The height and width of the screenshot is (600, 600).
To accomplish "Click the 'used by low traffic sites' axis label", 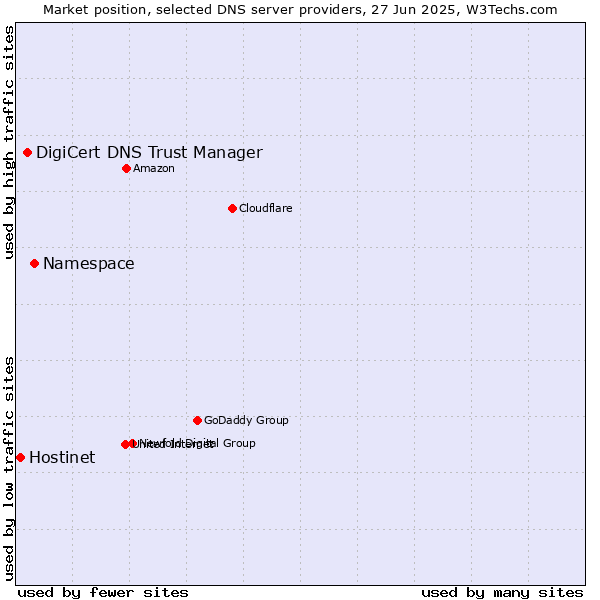I will (9, 469).
